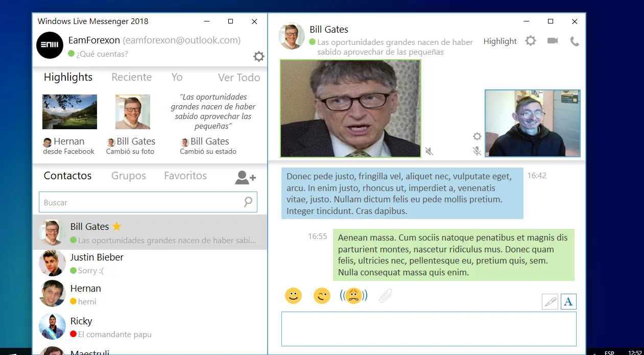Screen dimensions: 644x355
Task: Open Hernan's landscape highlight thumbnail
Action: 69,112
